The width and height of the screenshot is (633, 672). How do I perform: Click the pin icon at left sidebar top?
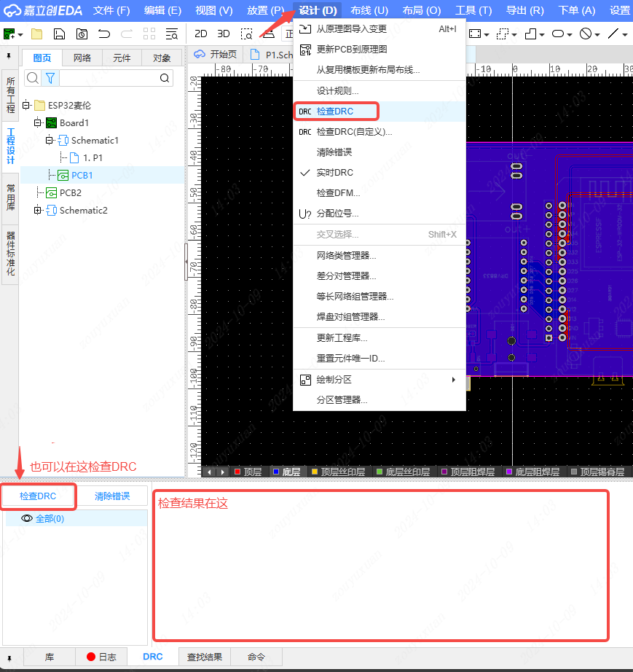[9, 56]
